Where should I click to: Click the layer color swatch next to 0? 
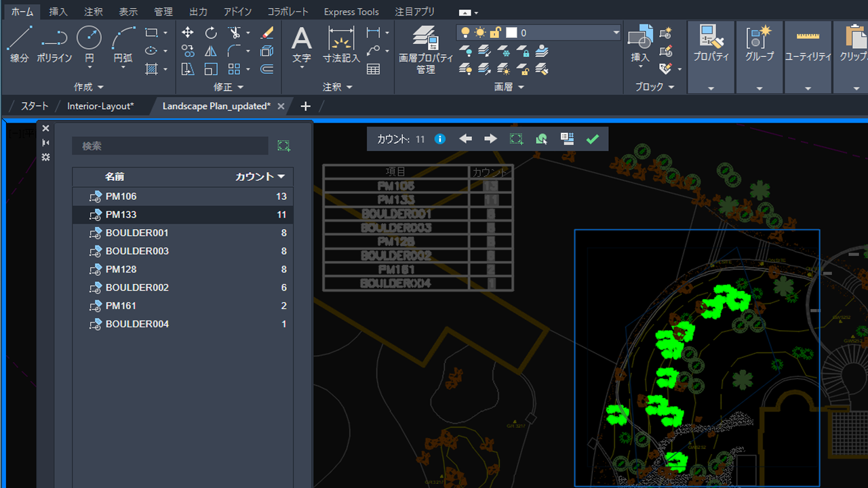[x=511, y=32]
